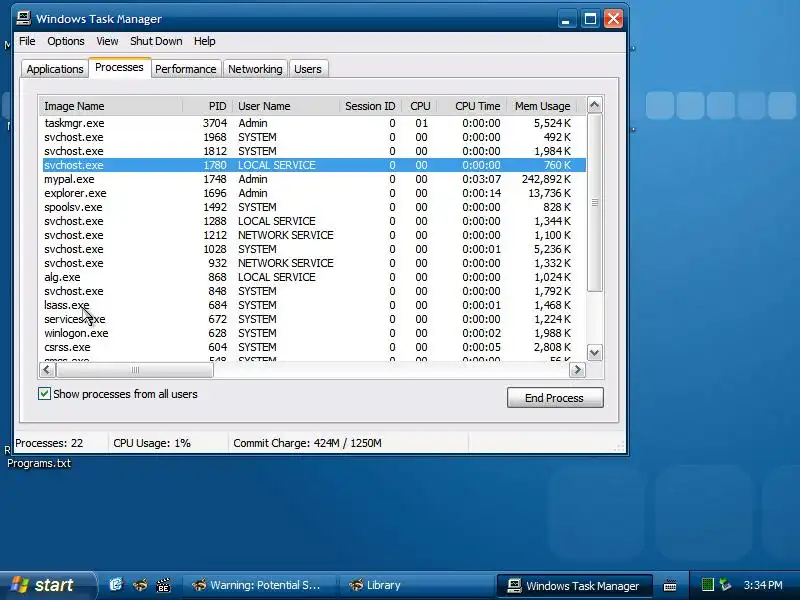800x600 pixels.
Task: Open Warning: Potential S... taskbar window
Action: click(x=259, y=585)
